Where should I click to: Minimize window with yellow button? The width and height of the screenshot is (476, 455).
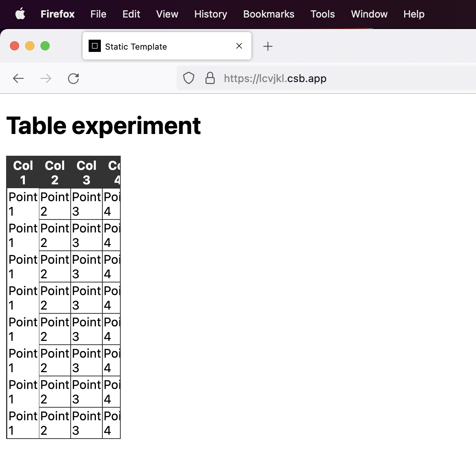coord(30,46)
